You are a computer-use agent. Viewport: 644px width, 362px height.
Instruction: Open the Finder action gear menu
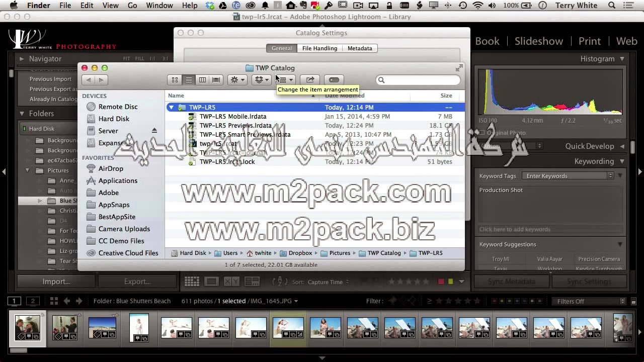point(237,80)
